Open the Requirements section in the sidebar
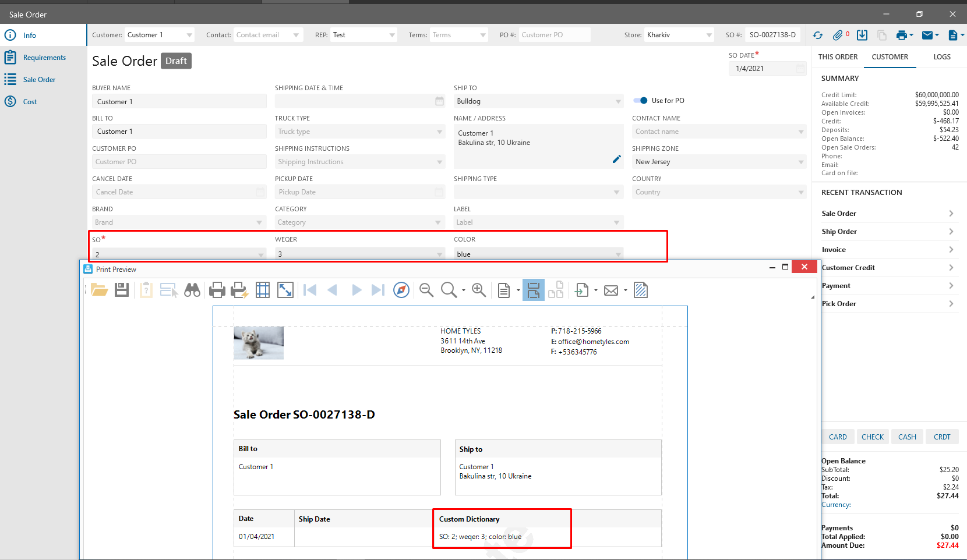Screen dimensions: 967x560 click(x=44, y=58)
